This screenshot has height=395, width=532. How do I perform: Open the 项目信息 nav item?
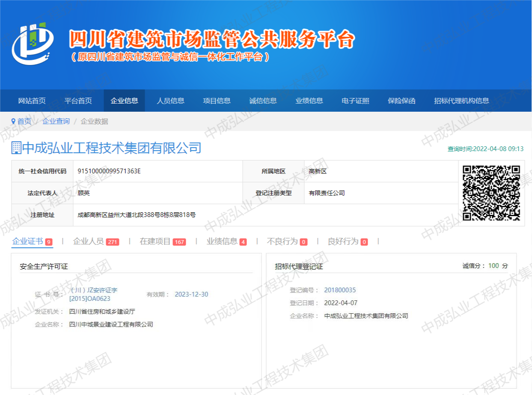217,101
